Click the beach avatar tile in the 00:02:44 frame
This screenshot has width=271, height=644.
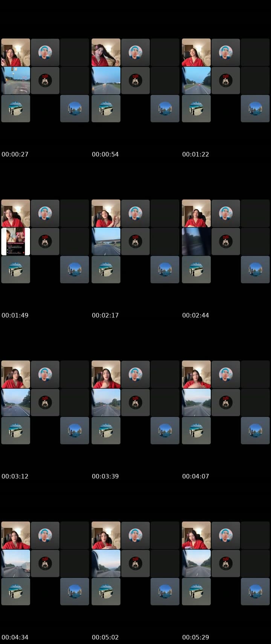click(x=196, y=270)
